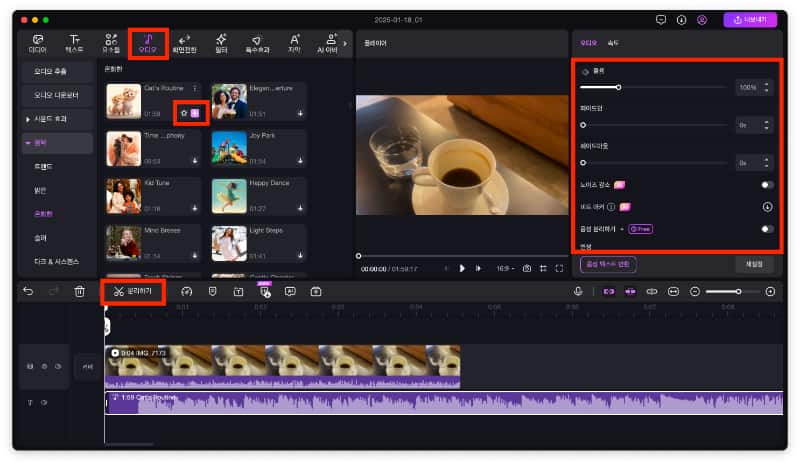
Task: Click the undo arrow in timeline toolbar
Action: click(28, 291)
